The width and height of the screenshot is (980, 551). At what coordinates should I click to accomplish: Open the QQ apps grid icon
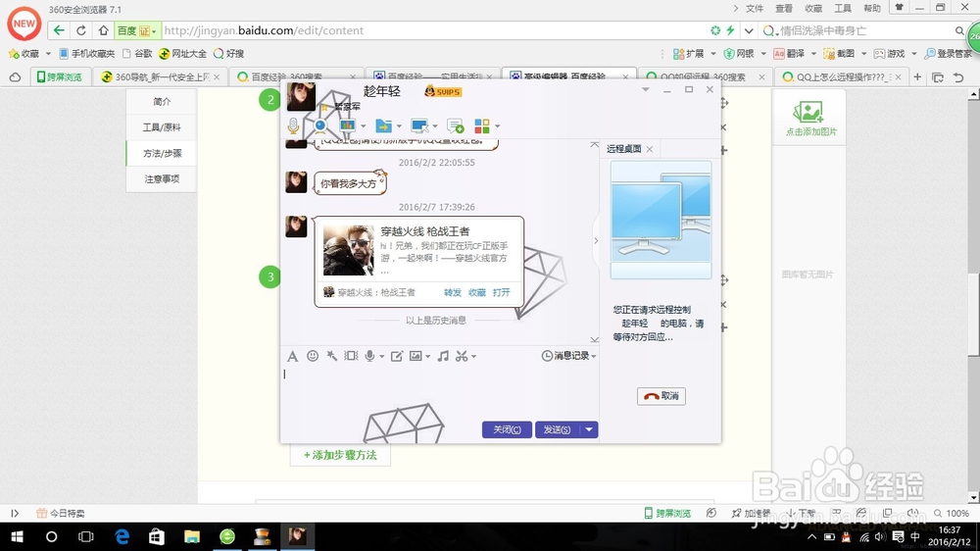[482, 125]
